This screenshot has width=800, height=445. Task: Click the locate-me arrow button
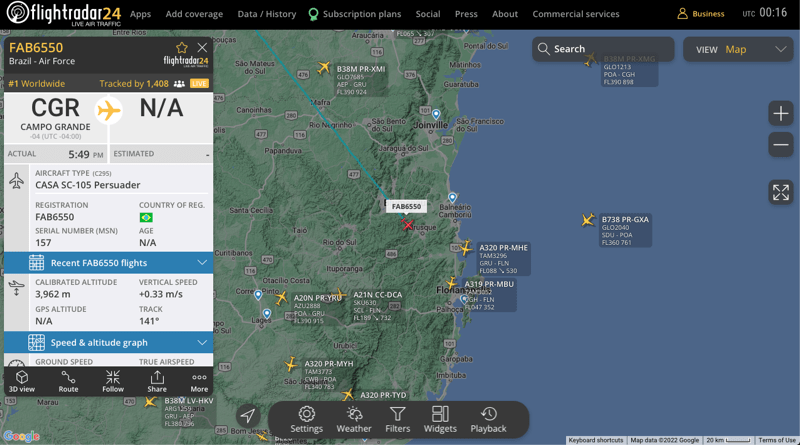(x=248, y=415)
